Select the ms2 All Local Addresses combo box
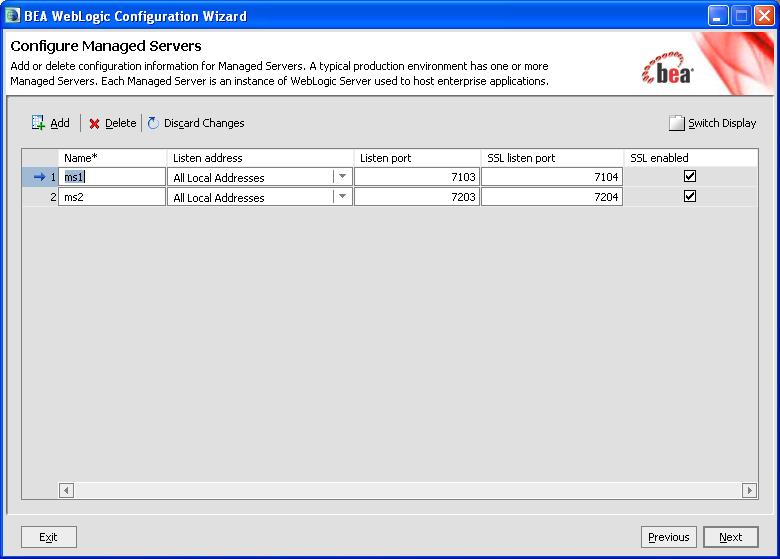Image resolution: width=780 pixels, height=559 pixels. (x=260, y=197)
